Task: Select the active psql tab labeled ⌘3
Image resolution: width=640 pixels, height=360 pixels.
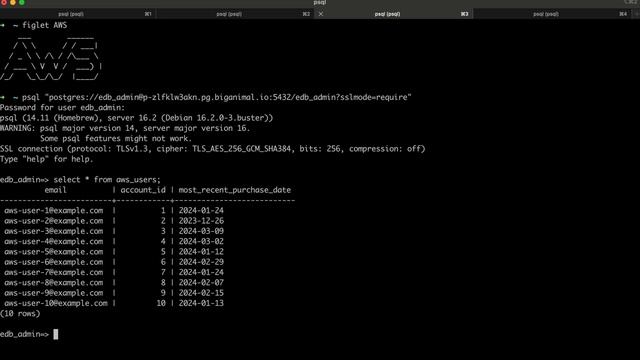Action: pyautogui.click(x=394, y=14)
